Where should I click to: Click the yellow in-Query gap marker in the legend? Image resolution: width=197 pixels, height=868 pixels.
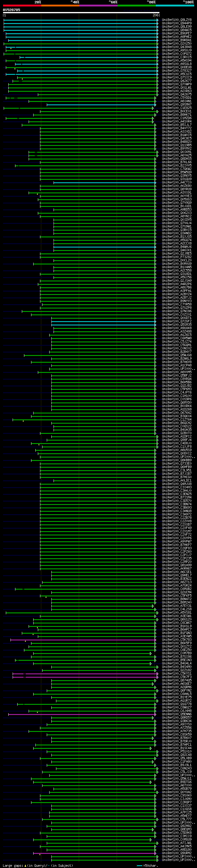(25, 866)
